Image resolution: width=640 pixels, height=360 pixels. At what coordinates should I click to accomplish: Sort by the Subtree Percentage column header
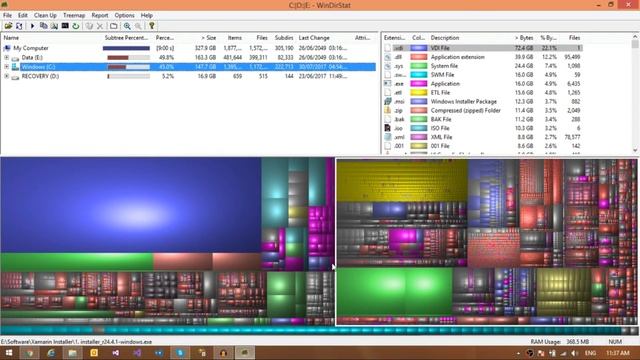click(127, 38)
